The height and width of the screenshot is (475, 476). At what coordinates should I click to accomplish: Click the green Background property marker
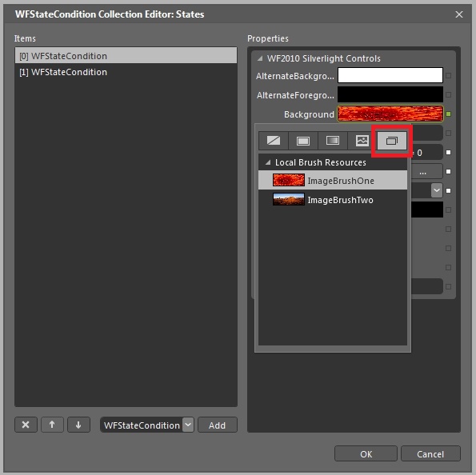pyautogui.click(x=448, y=114)
